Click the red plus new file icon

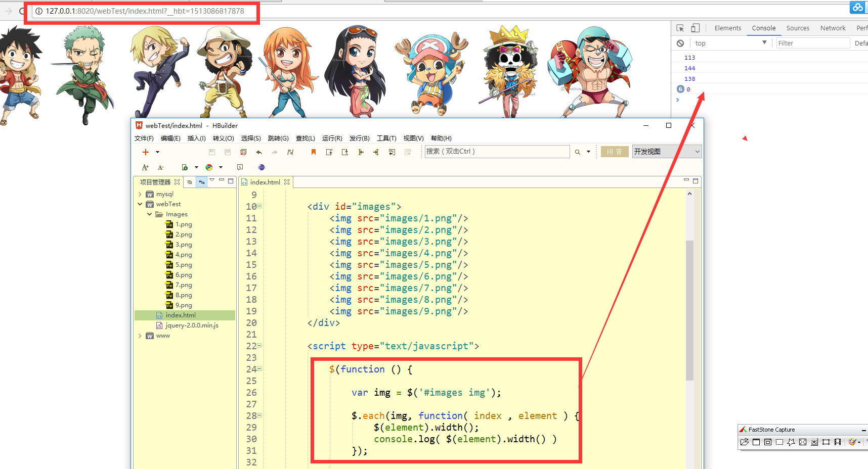click(x=146, y=152)
